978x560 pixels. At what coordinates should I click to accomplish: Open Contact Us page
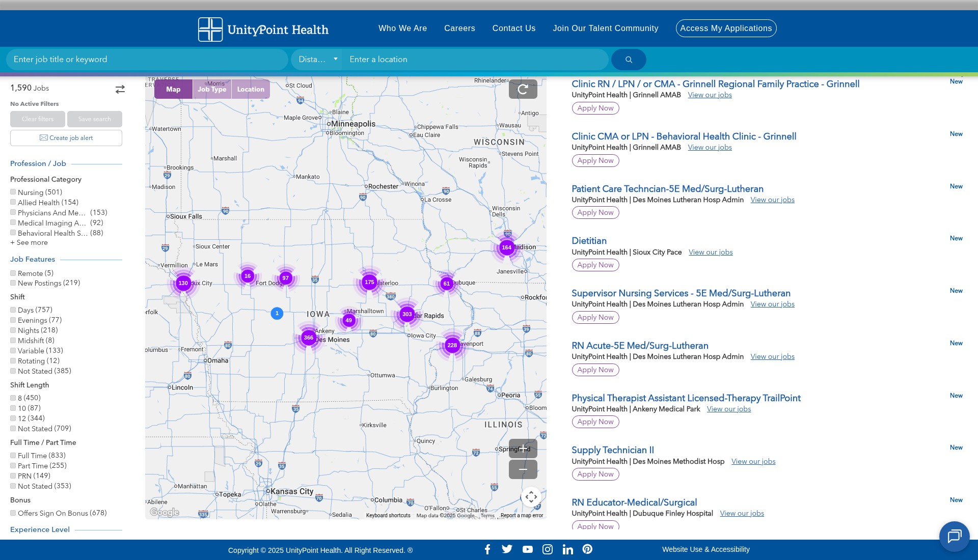point(513,29)
